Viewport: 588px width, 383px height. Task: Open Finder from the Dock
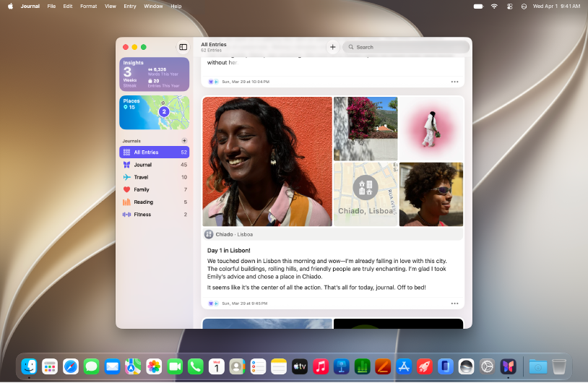coord(29,366)
